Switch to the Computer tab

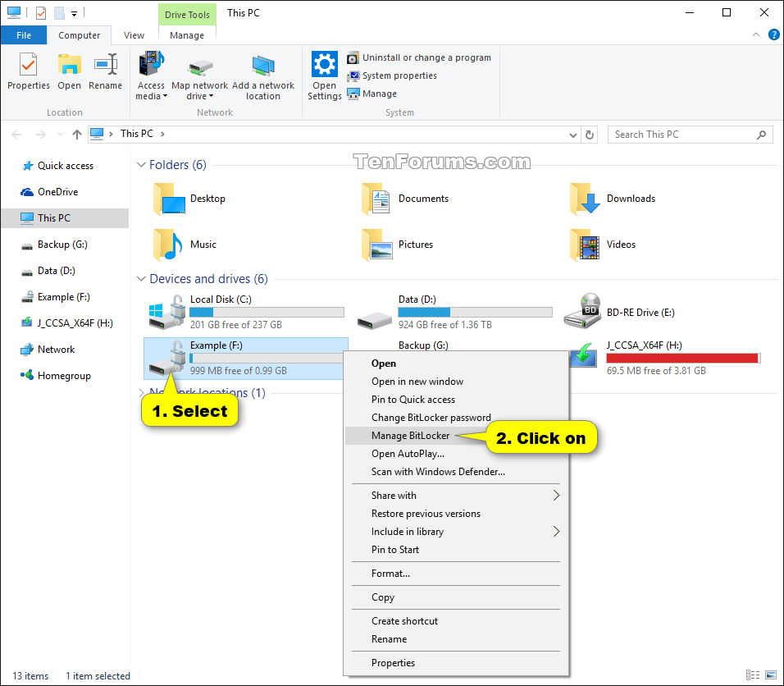[79, 35]
